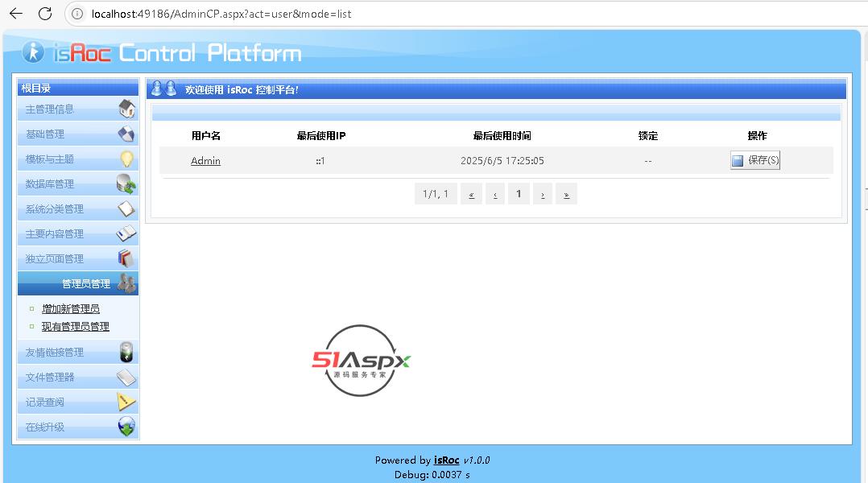
Task: Click the 最后使用时间 column header
Action: [502, 135]
